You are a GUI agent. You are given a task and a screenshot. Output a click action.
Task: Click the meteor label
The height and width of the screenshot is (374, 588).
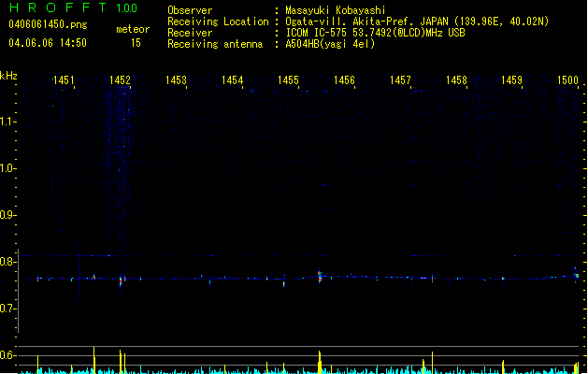click(133, 29)
